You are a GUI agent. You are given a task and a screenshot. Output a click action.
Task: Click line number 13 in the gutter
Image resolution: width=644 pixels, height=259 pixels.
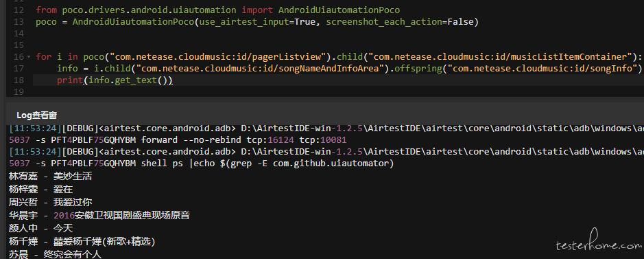pyautogui.click(x=19, y=22)
